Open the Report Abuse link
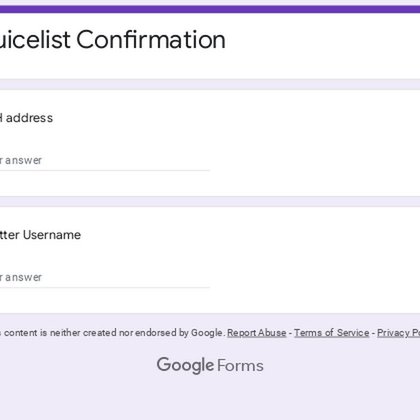 pos(256,333)
